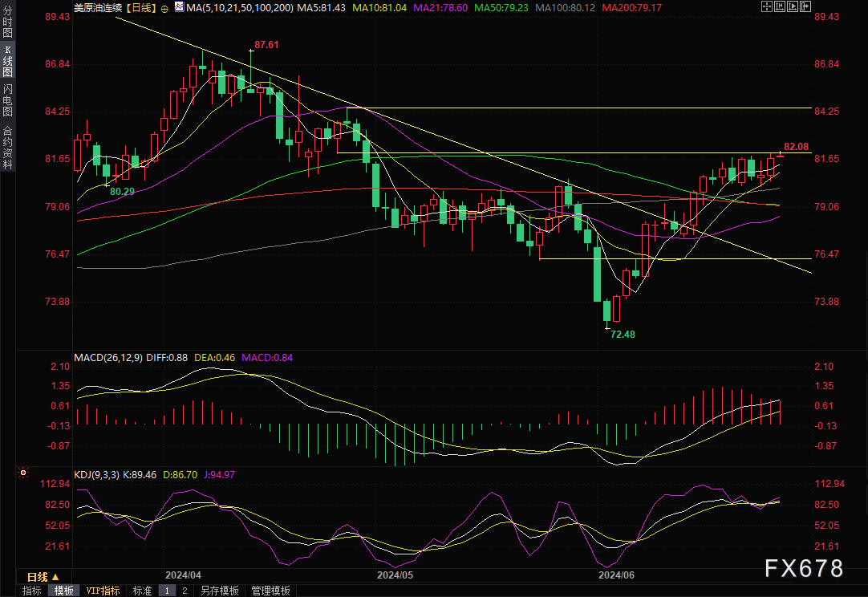This screenshot has width=868, height=597.
Task: Click the export panel arrow icon
Action: (805, 6)
